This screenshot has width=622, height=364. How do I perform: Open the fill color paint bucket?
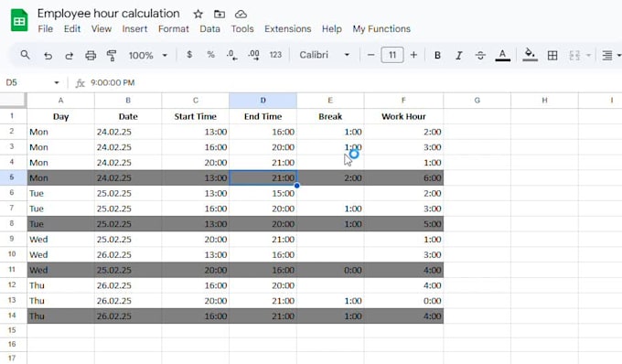(530, 55)
